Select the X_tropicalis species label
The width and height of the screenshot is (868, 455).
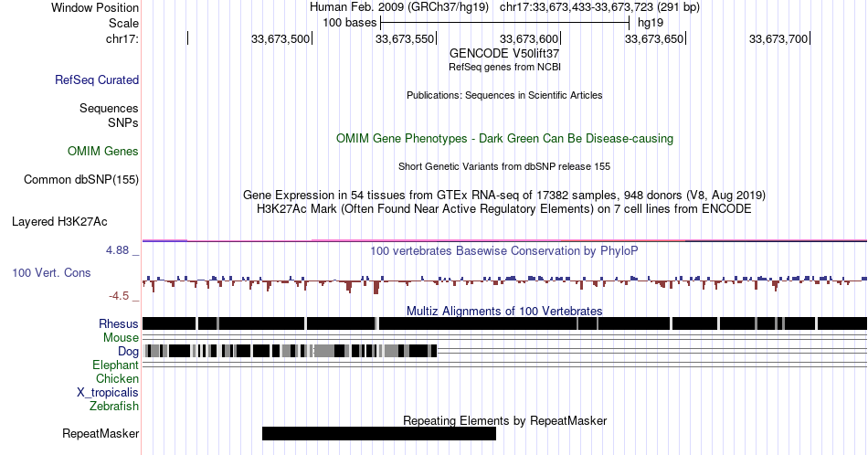(108, 393)
